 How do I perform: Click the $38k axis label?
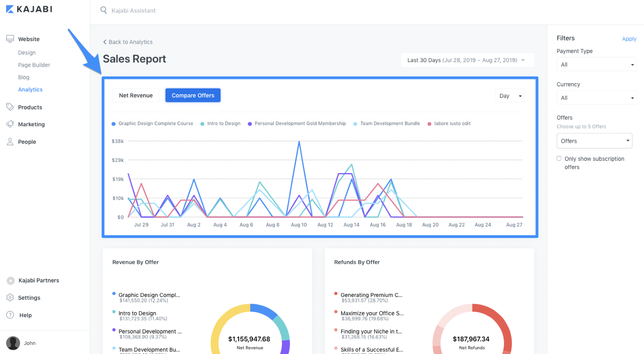click(x=118, y=141)
